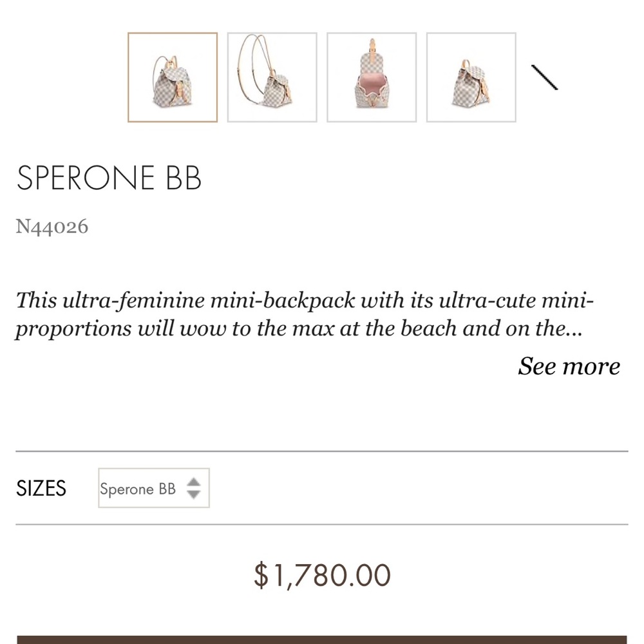The width and height of the screenshot is (644, 644).
Task: Open the thumbnail showing the backpack straps
Action: click(x=272, y=76)
